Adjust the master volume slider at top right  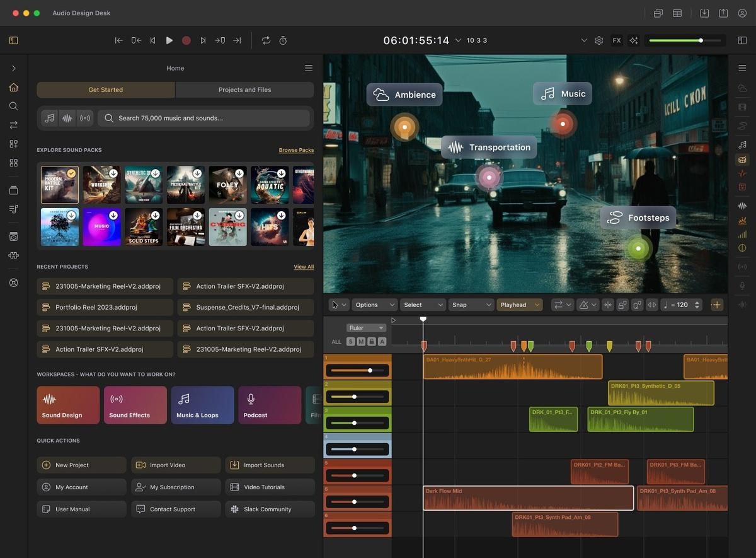click(x=701, y=40)
